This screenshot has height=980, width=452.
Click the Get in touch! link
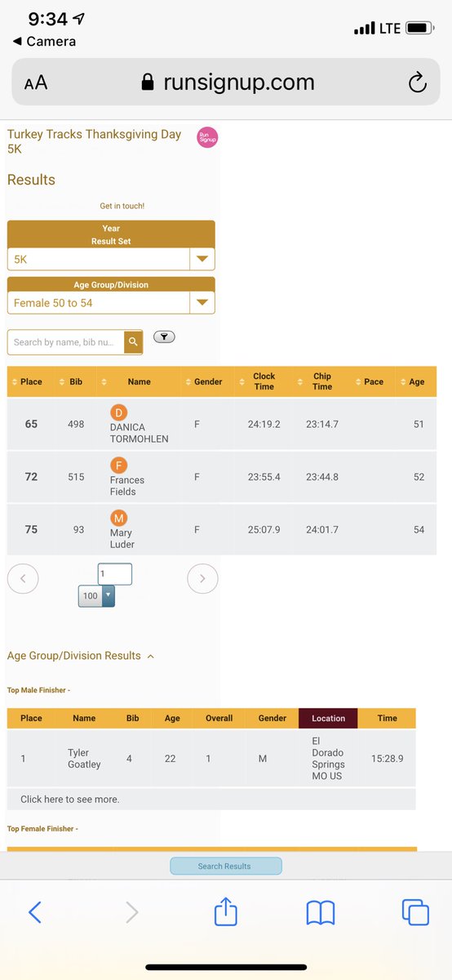coord(122,207)
